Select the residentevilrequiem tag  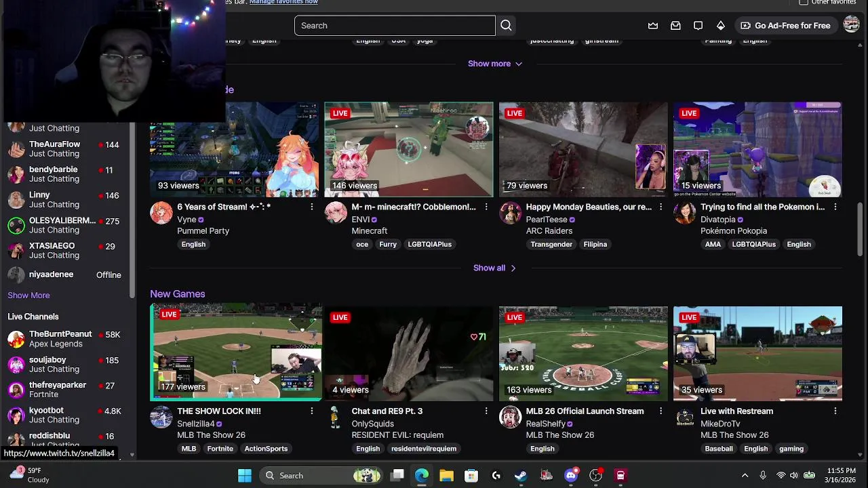(424, 449)
